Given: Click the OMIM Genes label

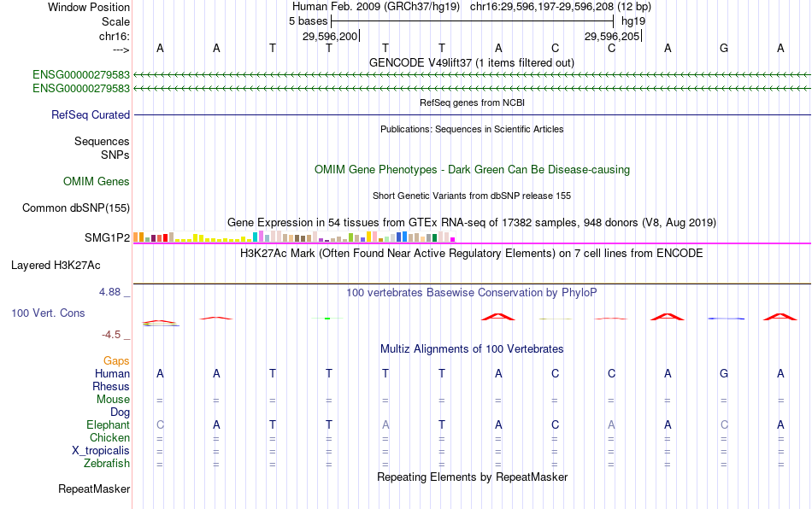Looking at the screenshot, I should [96, 182].
